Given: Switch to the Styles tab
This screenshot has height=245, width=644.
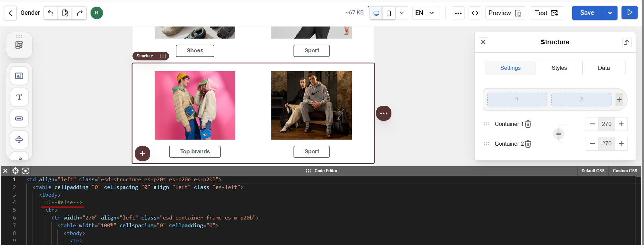Looking at the screenshot, I should [x=559, y=68].
